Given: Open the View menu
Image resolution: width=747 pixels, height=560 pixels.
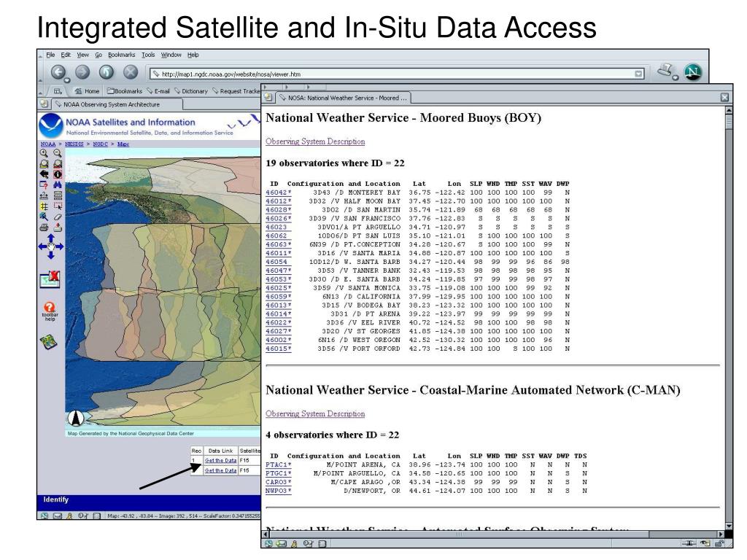Looking at the screenshot, I should [x=83, y=55].
